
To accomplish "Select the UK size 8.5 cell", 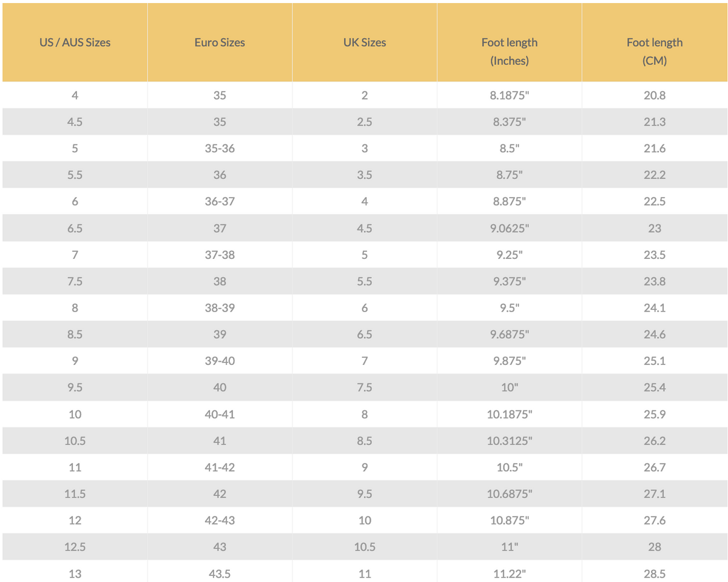I will click(365, 441).
